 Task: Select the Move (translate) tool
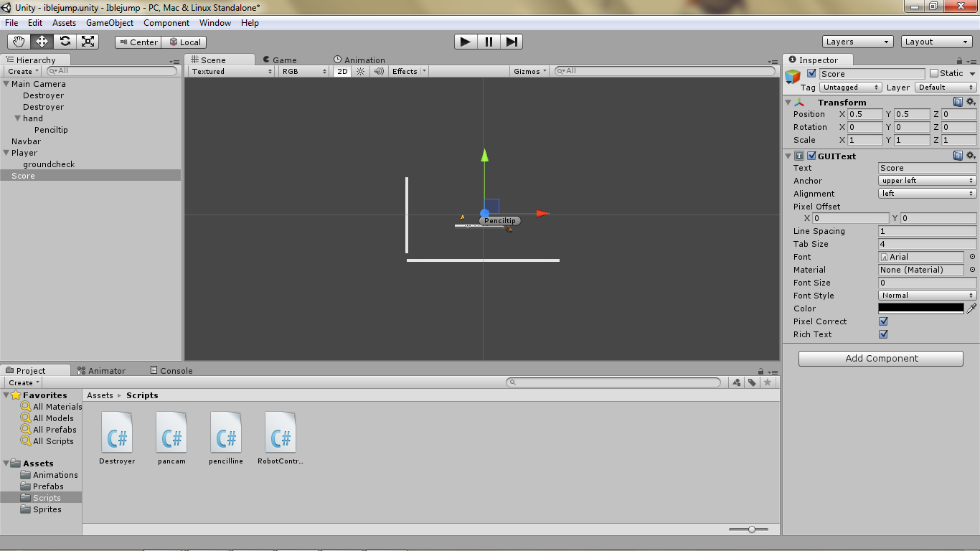42,42
